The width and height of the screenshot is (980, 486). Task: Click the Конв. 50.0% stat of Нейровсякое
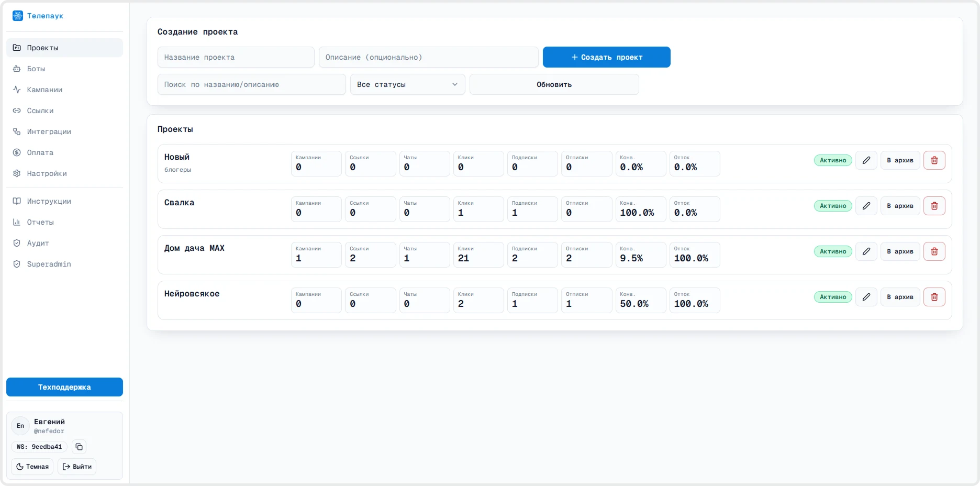641,300
